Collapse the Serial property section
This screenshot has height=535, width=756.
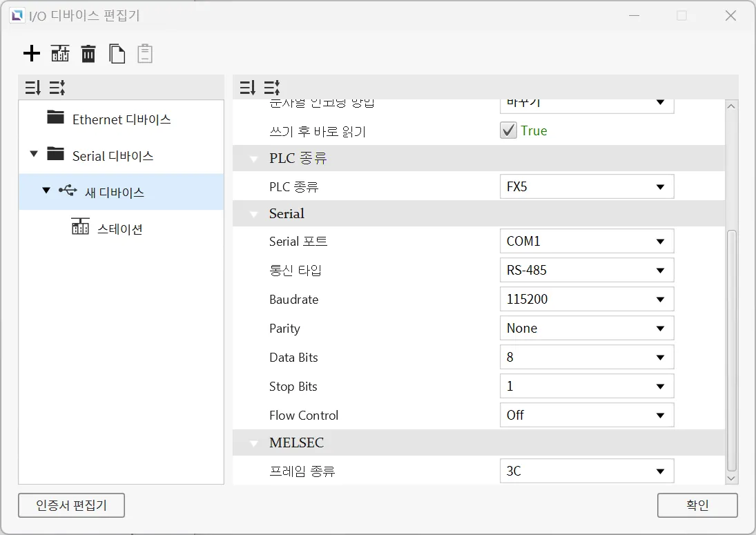[255, 214]
